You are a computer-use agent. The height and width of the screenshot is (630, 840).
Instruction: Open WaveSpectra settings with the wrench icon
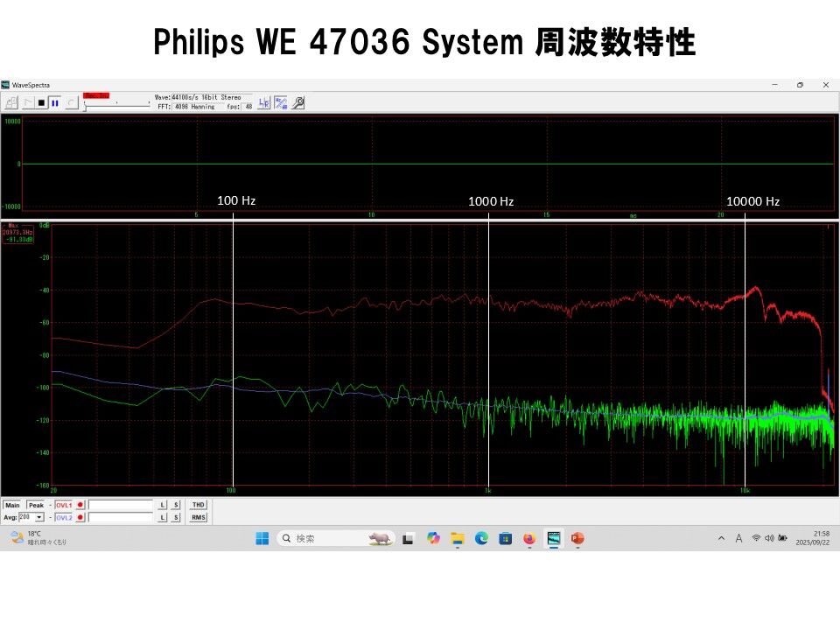pyautogui.click(x=298, y=102)
